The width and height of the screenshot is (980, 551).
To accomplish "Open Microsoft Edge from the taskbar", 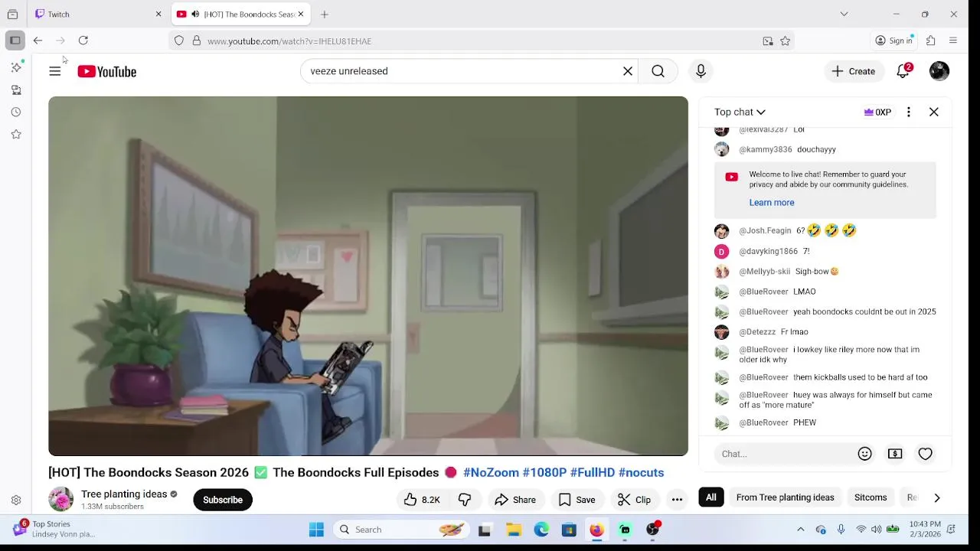I will pos(541,530).
